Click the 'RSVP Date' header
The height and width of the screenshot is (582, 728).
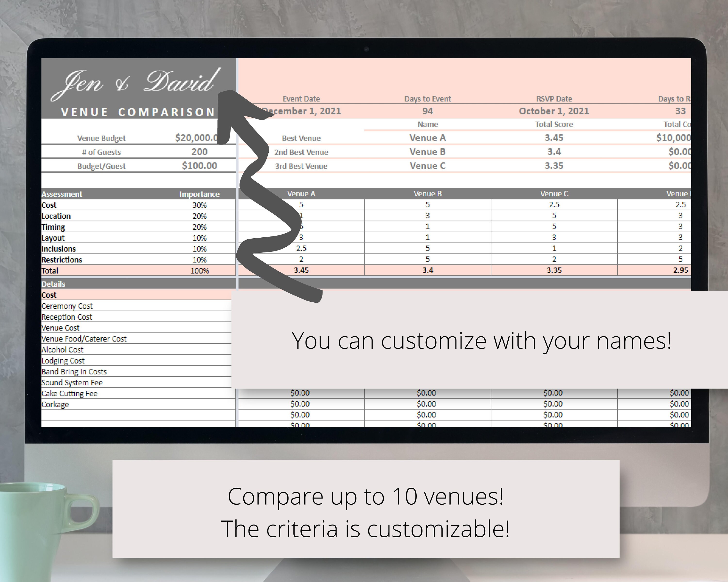(554, 99)
